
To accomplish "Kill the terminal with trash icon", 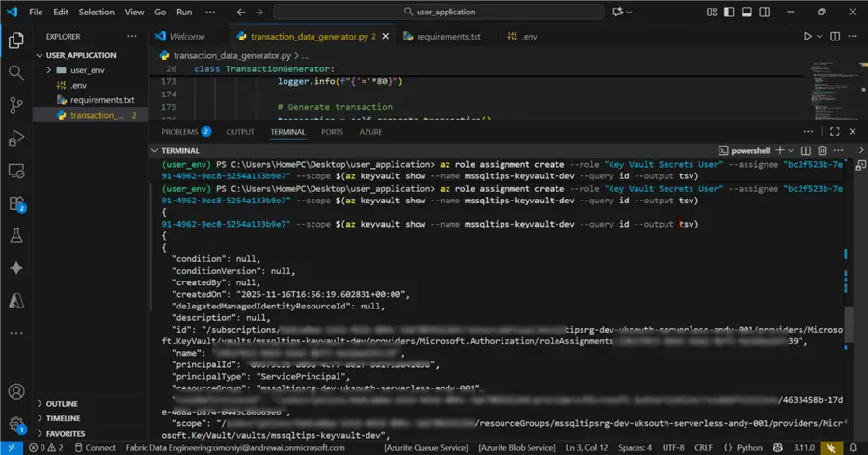I will (822, 150).
